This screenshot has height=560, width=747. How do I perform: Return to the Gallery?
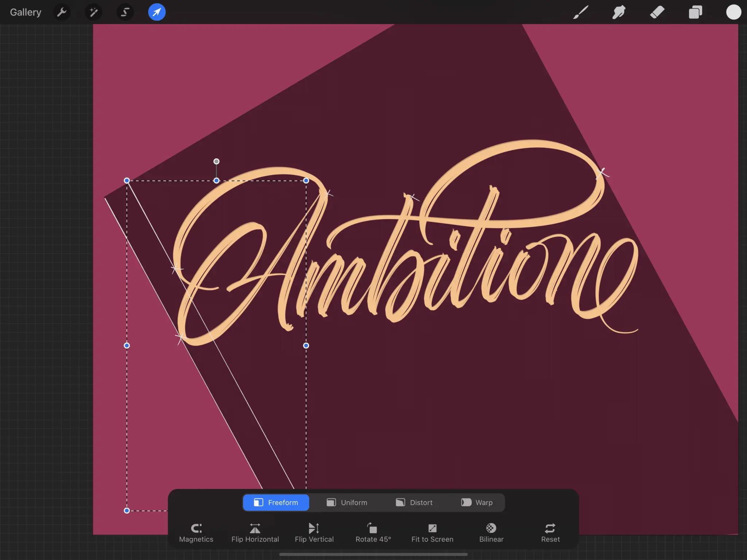click(26, 12)
